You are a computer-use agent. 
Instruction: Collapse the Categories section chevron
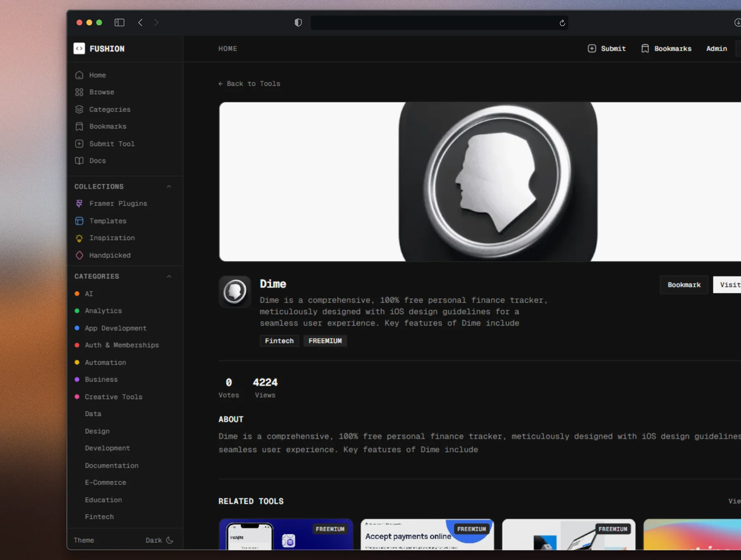click(169, 276)
